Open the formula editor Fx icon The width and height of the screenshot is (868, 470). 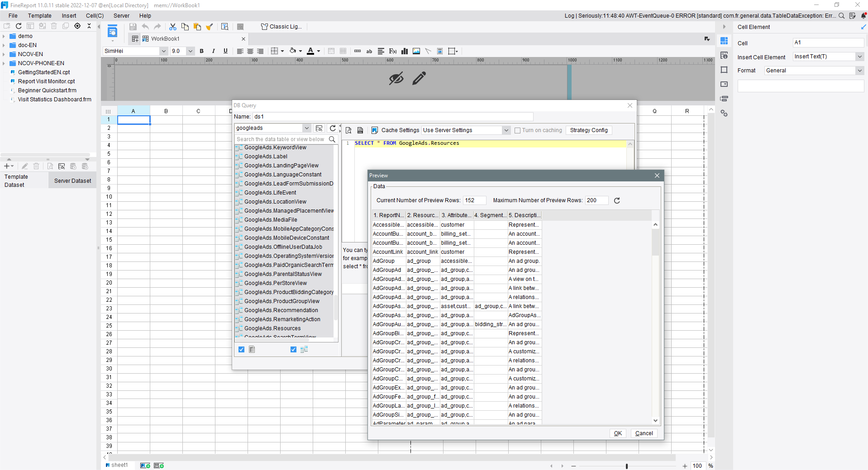(x=392, y=51)
